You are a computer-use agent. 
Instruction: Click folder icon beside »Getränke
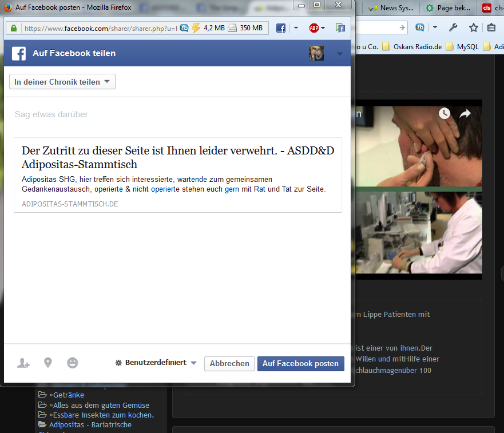[42, 395]
